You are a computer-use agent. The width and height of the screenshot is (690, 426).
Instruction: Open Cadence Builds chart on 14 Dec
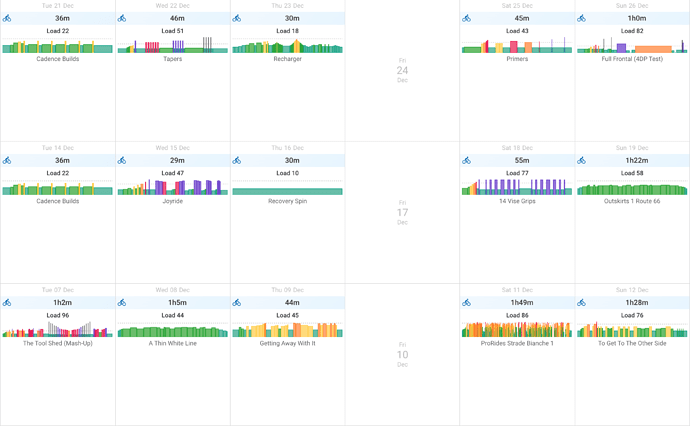(58, 187)
